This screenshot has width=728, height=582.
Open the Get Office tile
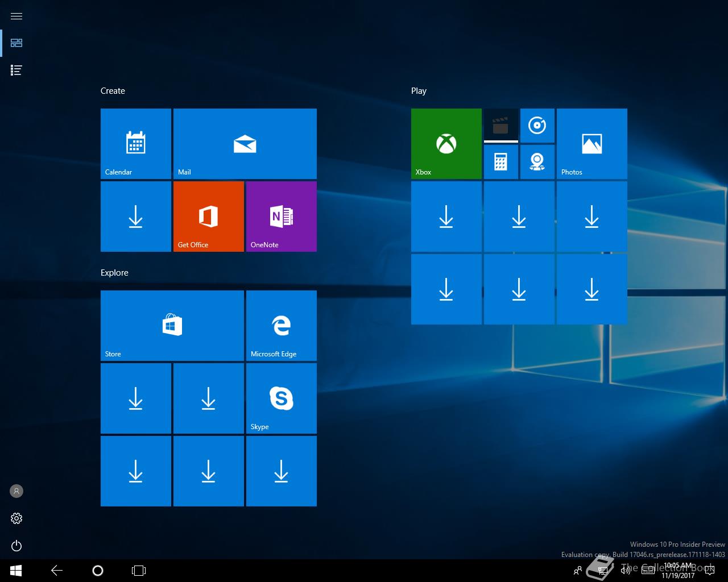tap(209, 217)
